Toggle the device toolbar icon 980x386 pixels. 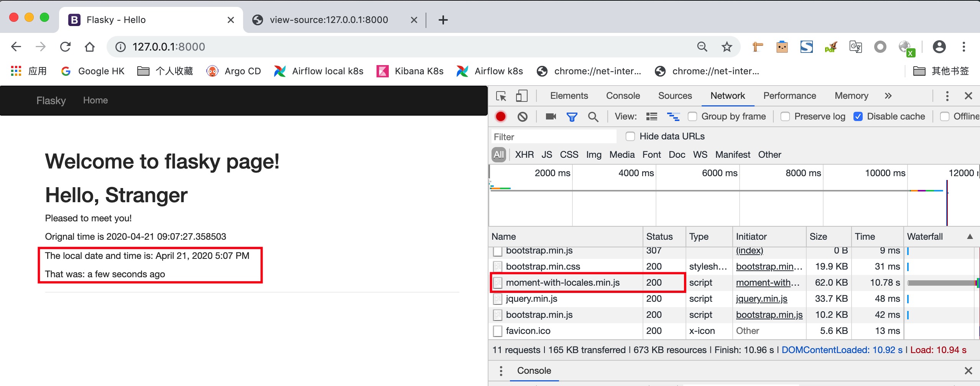click(x=521, y=96)
